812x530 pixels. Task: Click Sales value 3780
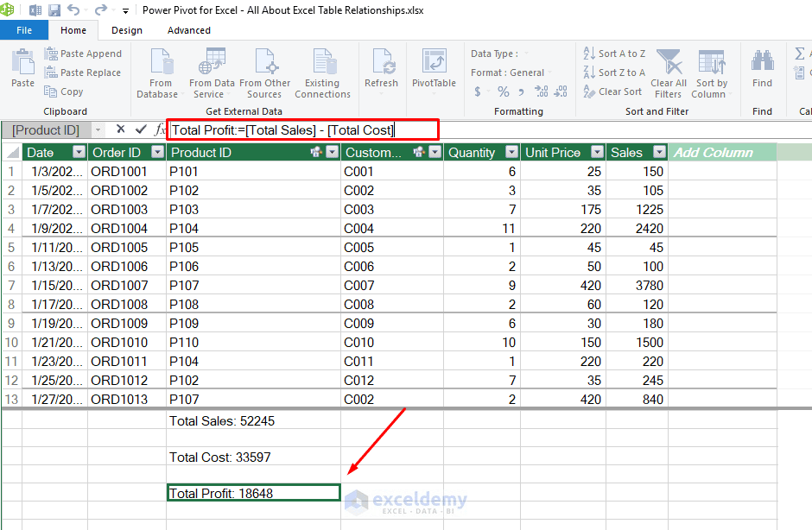tap(637, 285)
